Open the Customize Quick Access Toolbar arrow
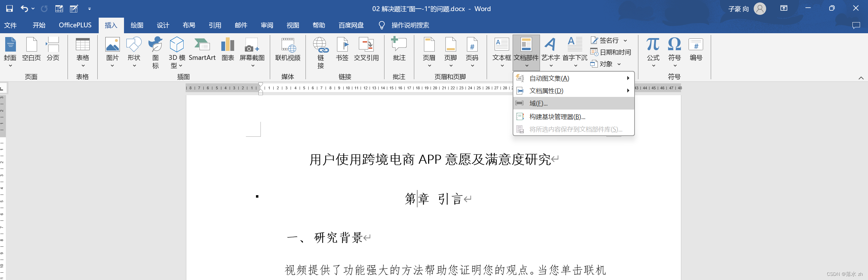 89,9
